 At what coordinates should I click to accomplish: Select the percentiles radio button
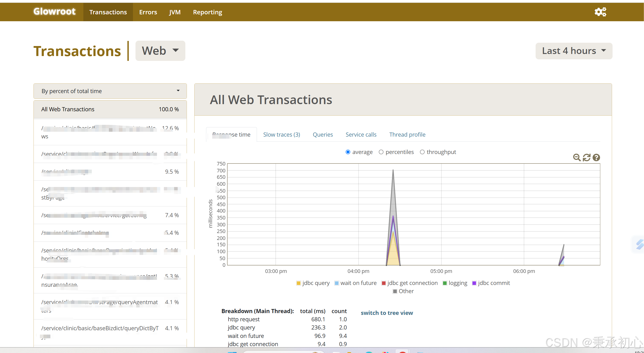coord(381,152)
